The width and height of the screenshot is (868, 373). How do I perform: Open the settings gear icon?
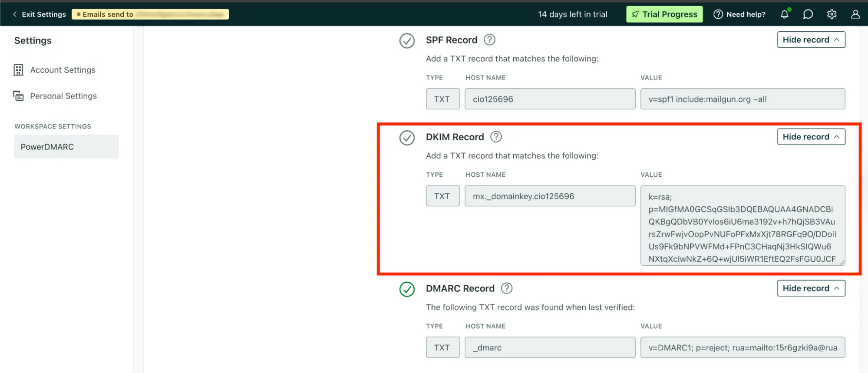tap(832, 14)
